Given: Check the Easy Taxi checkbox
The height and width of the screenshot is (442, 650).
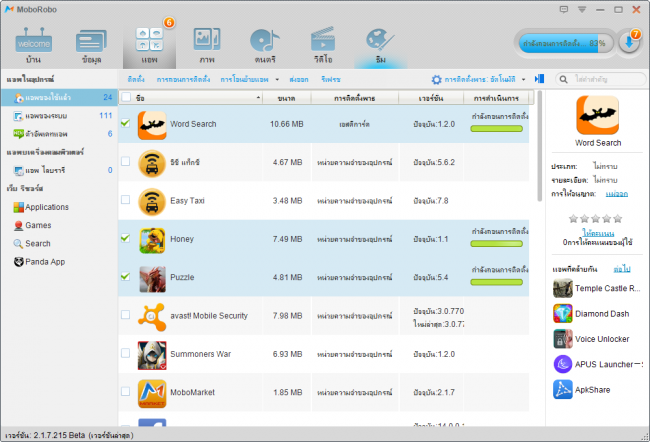Looking at the screenshot, I should 125,200.
